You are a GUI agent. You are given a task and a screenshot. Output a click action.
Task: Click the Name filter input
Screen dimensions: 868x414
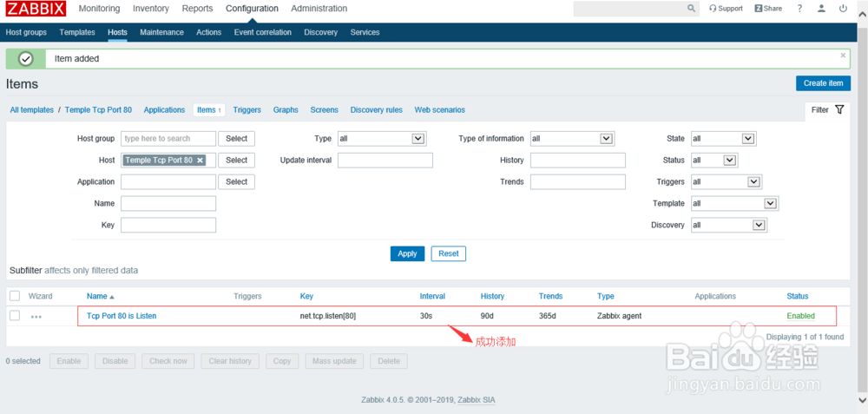click(168, 203)
